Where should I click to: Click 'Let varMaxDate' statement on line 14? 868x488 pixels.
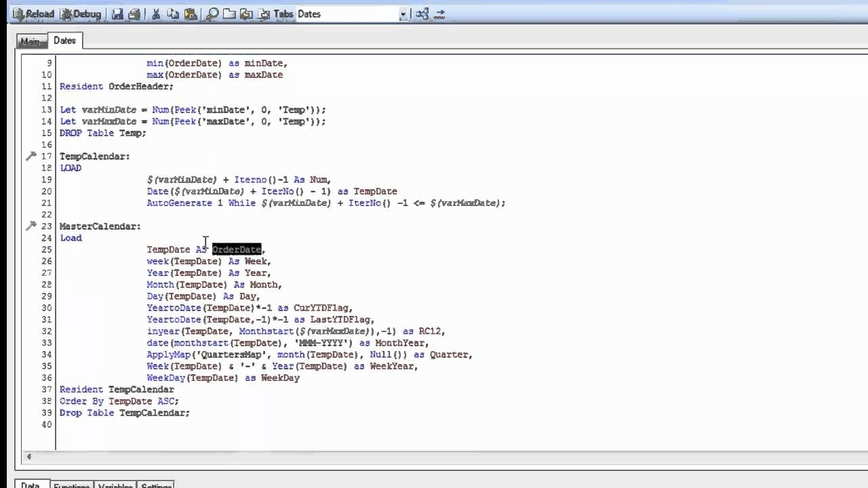point(193,122)
